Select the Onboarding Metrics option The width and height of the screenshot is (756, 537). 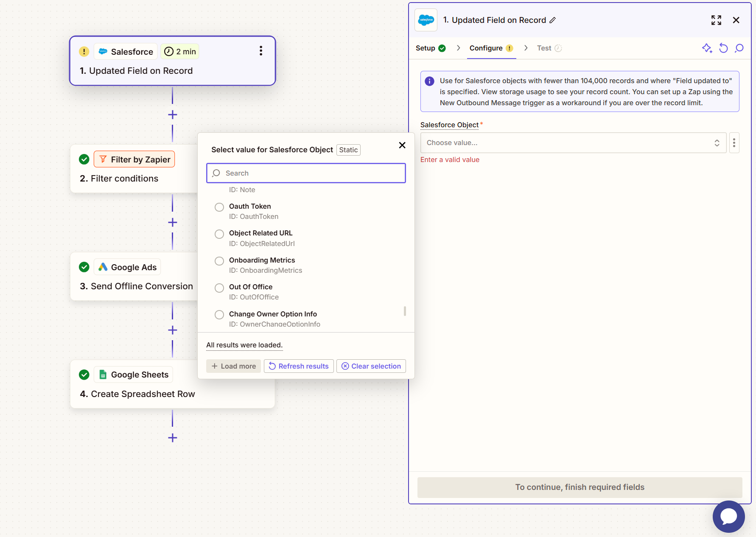pyautogui.click(x=219, y=261)
